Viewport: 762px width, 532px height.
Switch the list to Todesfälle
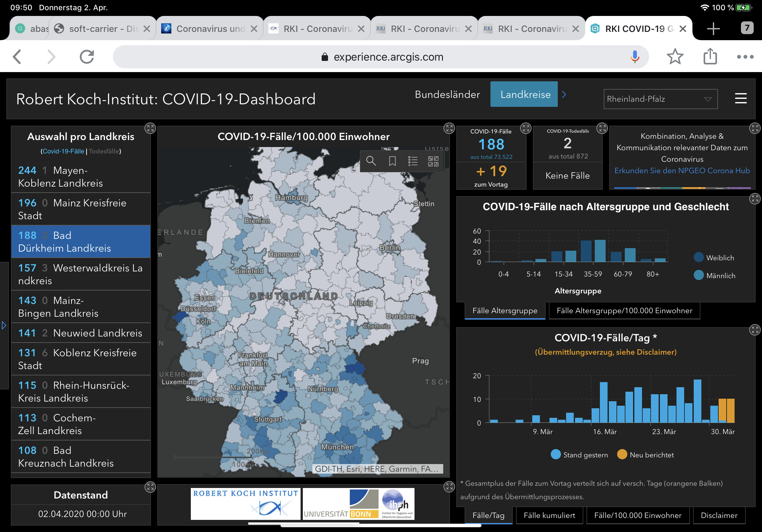tap(104, 151)
